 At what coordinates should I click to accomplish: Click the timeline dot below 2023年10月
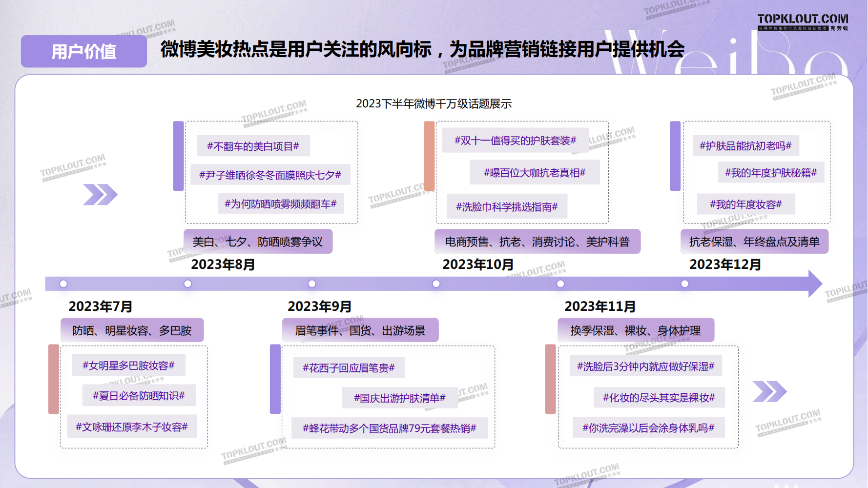[x=436, y=284]
